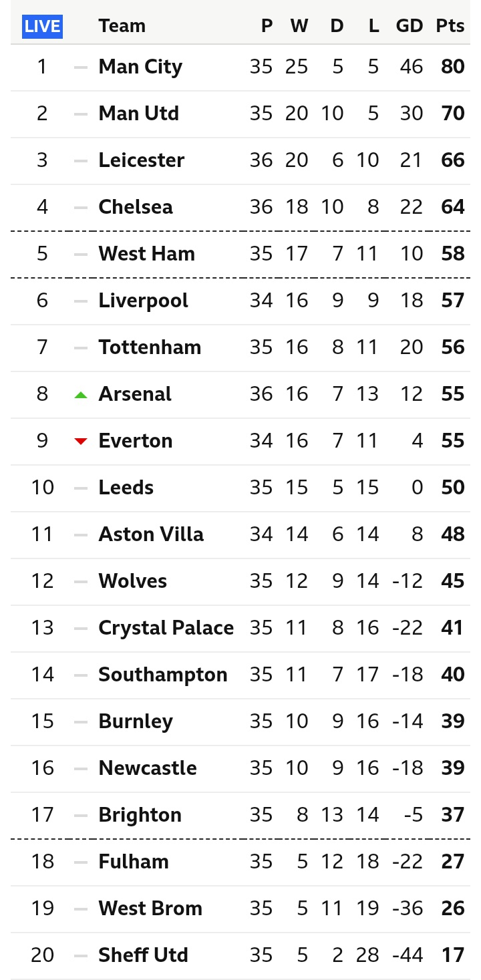Select the GD column header

click(x=410, y=26)
